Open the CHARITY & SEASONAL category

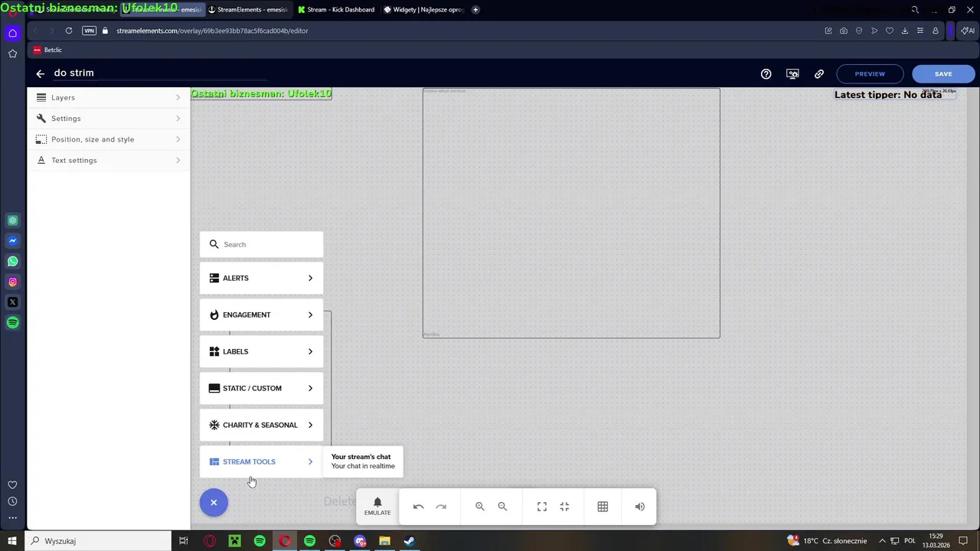(261, 425)
